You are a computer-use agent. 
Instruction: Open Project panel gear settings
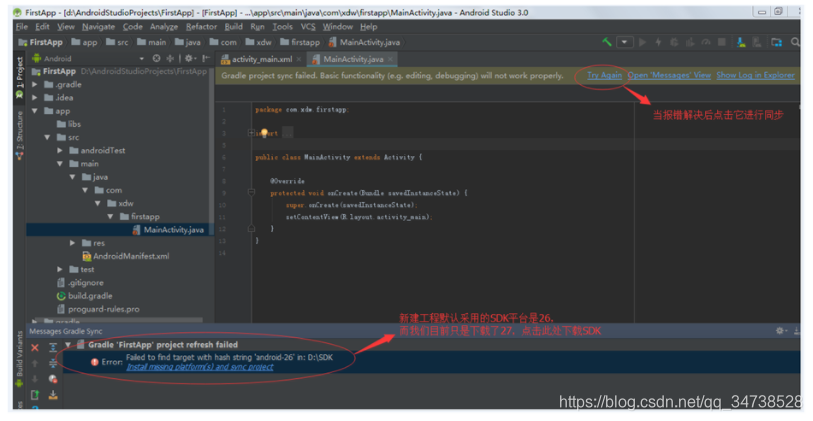(x=189, y=59)
